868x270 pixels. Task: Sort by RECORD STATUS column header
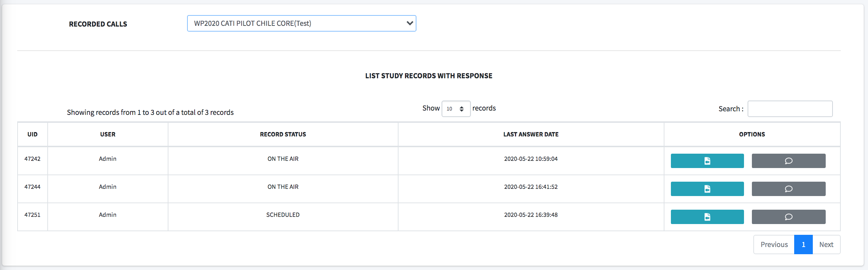click(x=283, y=134)
